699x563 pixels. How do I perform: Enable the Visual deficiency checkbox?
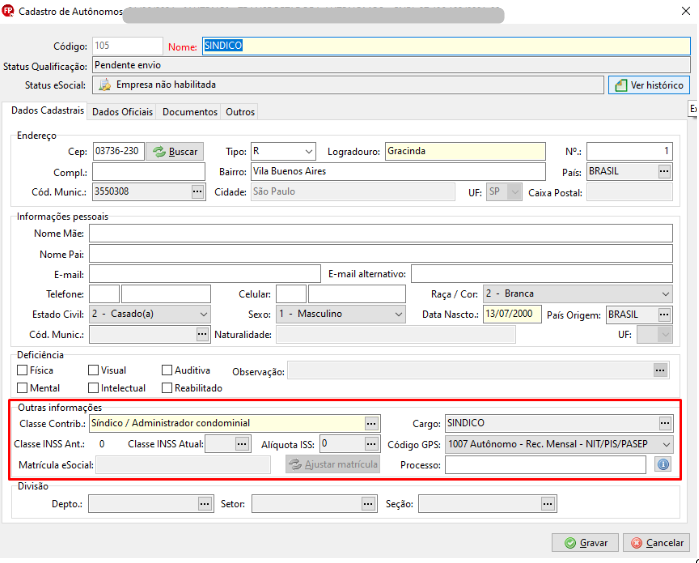[x=93, y=370]
